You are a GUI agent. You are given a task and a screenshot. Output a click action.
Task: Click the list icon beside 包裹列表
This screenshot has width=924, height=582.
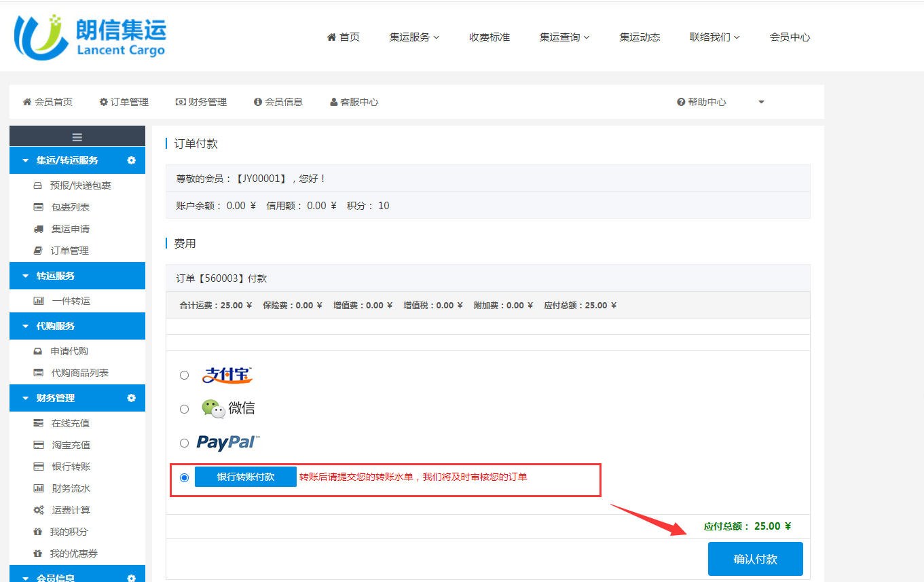tap(38, 207)
